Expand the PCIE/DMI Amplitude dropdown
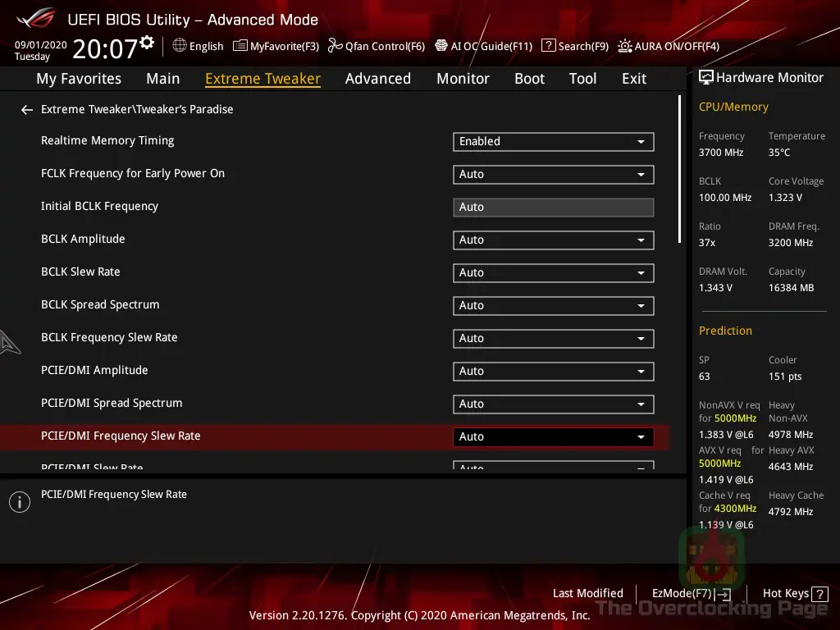840x630 pixels. (x=553, y=371)
